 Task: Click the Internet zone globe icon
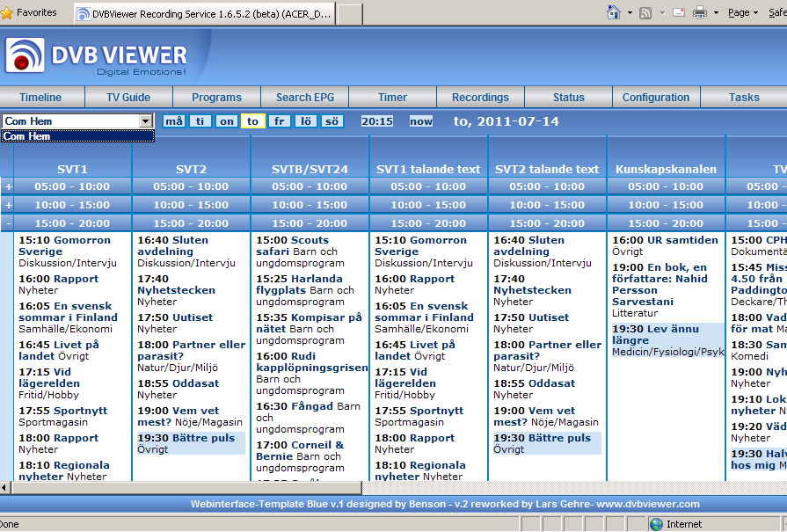tap(656, 524)
